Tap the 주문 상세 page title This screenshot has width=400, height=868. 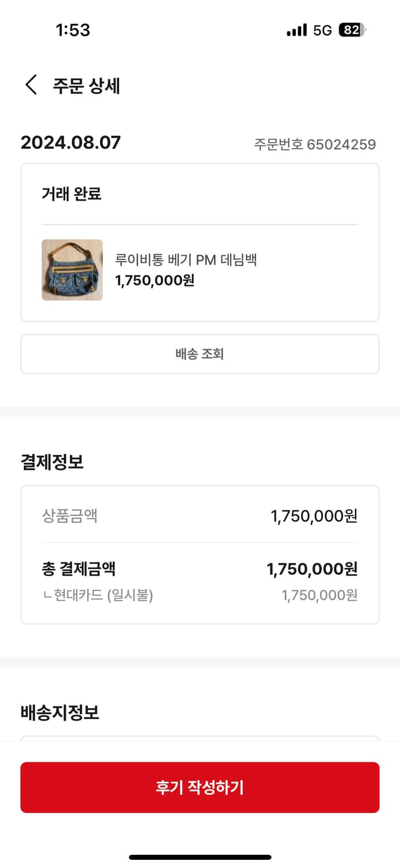87,86
